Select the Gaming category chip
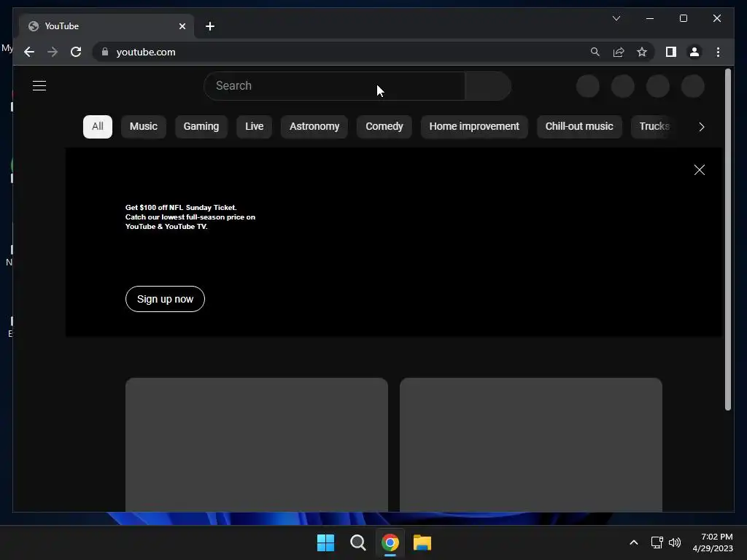747x560 pixels. pyautogui.click(x=201, y=127)
